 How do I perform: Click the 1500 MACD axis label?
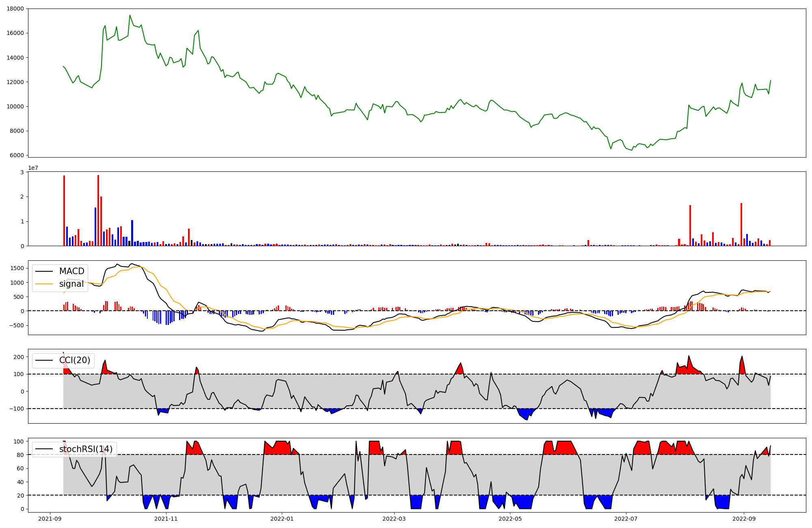[x=17, y=268]
